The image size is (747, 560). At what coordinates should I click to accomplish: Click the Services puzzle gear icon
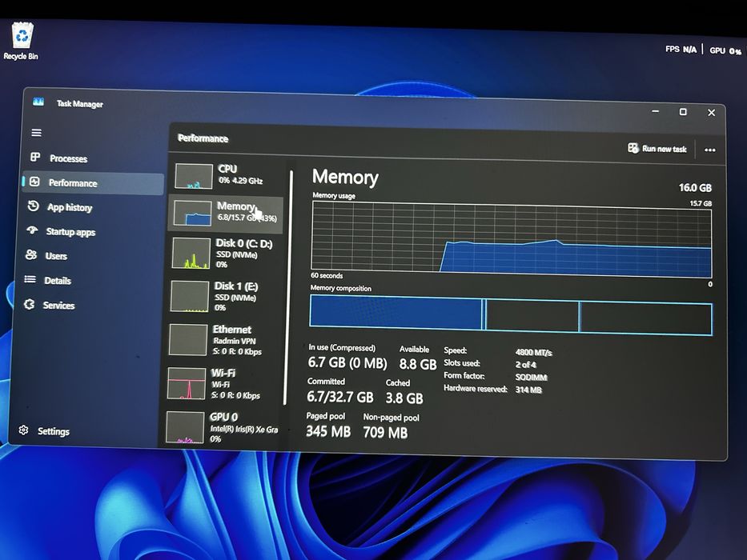(x=29, y=304)
